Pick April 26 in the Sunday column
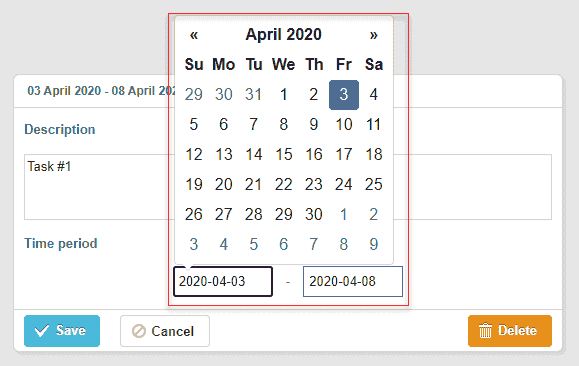 pos(193,214)
